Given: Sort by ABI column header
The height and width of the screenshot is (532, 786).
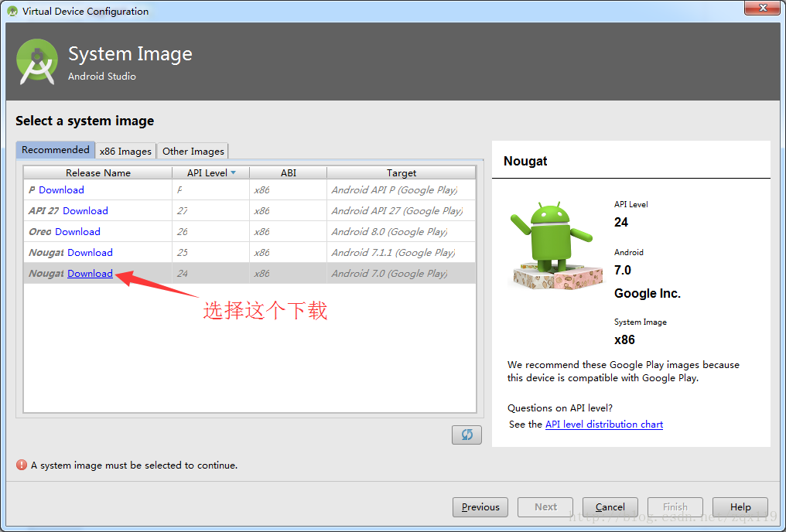Looking at the screenshot, I should [x=289, y=173].
